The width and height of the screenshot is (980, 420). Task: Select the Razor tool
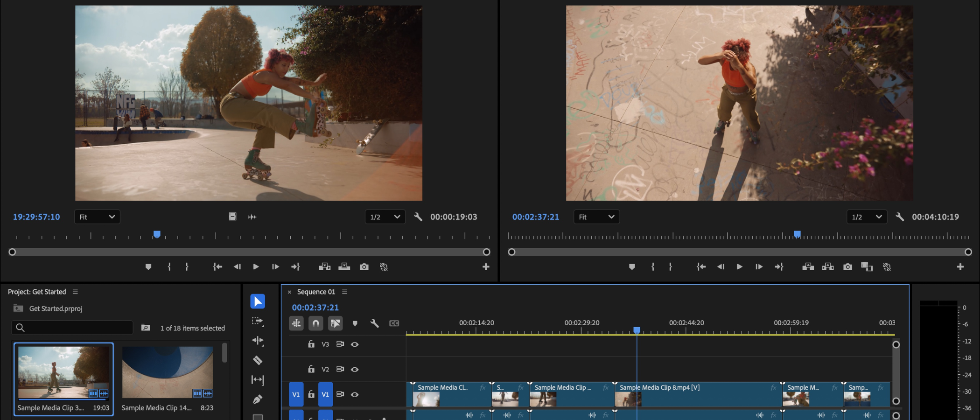[258, 361]
